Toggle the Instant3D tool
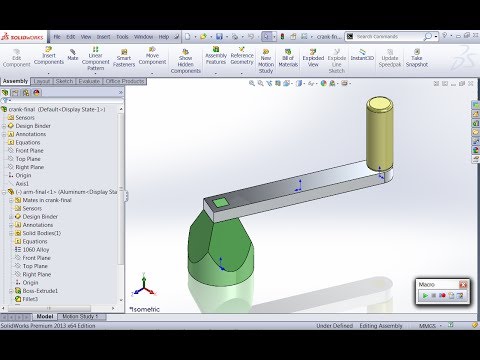 [362, 55]
